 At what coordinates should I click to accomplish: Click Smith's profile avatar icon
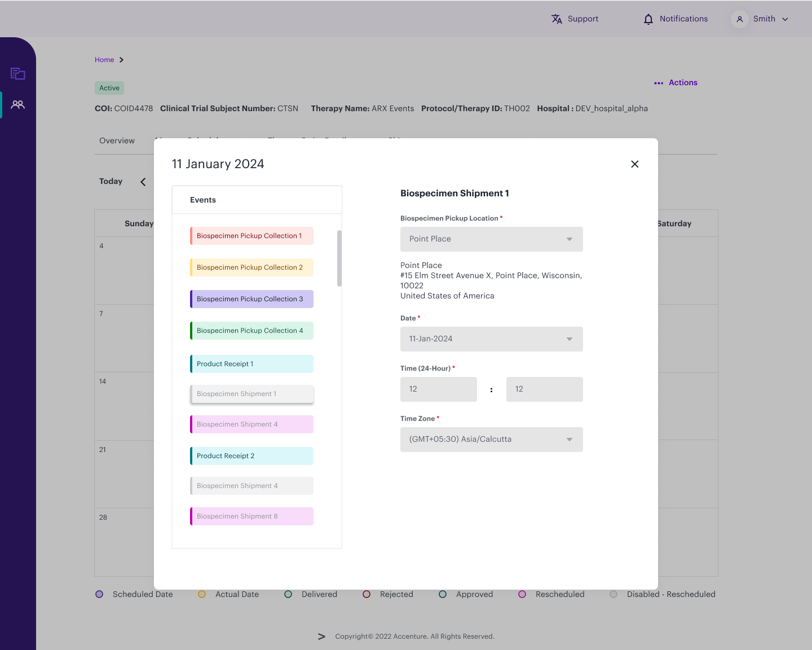click(739, 19)
